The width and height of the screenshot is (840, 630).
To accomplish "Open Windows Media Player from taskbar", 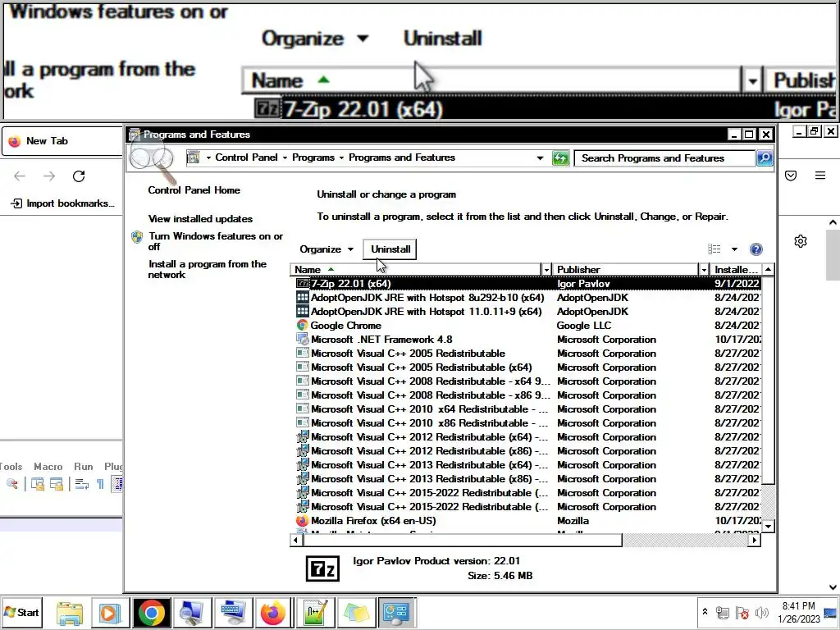I will pyautogui.click(x=111, y=613).
